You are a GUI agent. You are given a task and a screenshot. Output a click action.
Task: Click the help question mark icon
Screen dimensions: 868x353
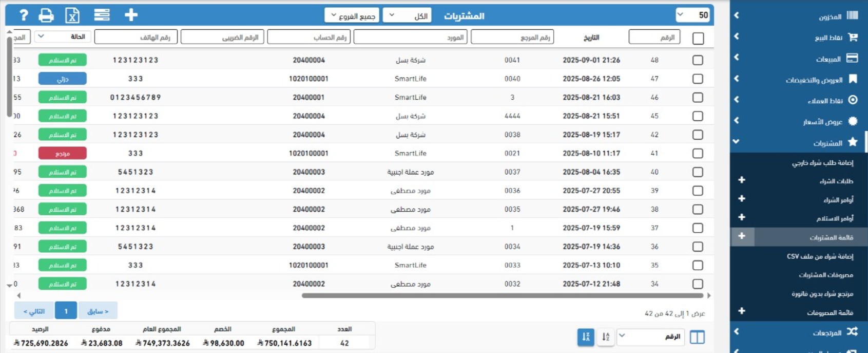click(23, 15)
